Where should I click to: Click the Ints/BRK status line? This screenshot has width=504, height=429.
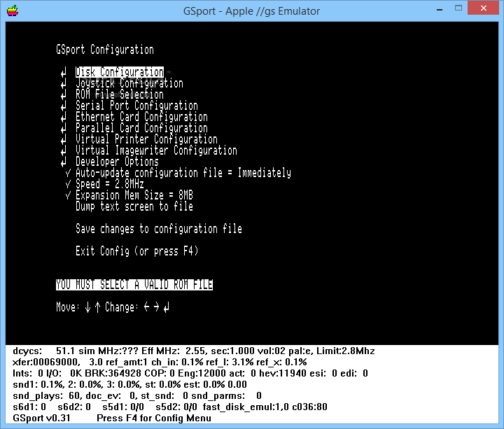[x=190, y=373]
